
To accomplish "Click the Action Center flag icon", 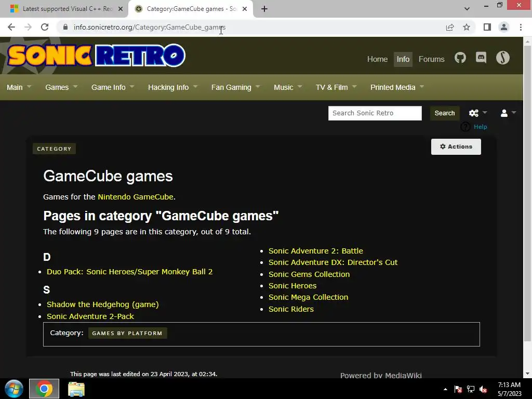I will (458, 389).
